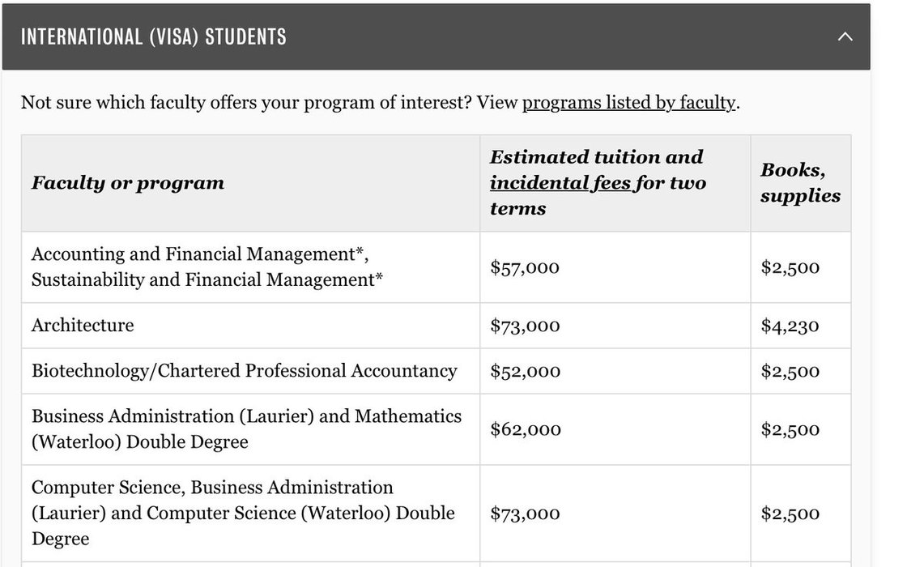Click the Biotechnology $2,500 books cell
This screenshot has width=924, height=567.
point(790,371)
